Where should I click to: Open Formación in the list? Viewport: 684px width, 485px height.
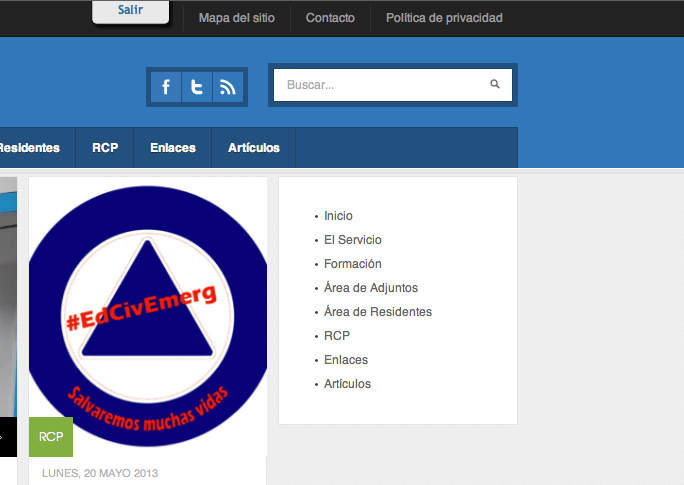click(352, 264)
